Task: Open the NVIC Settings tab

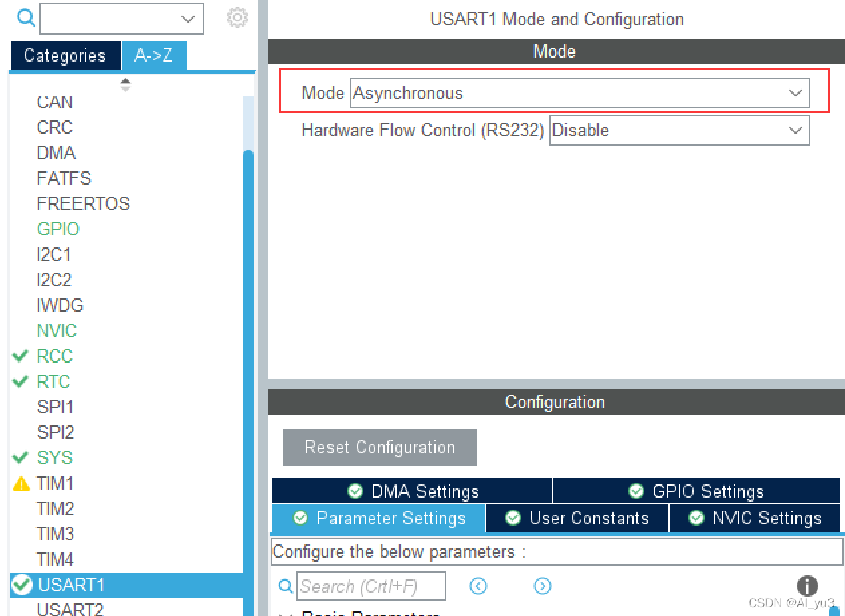Action: [x=755, y=518]
